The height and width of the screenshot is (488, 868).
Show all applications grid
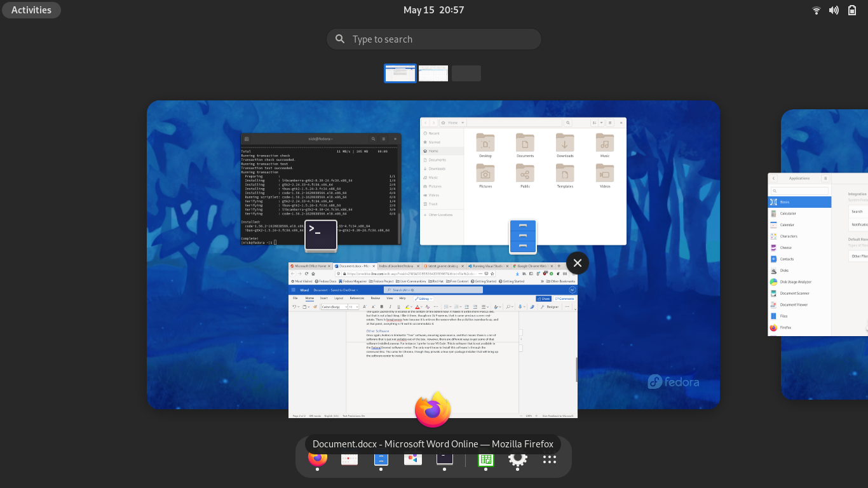point(550,459)
